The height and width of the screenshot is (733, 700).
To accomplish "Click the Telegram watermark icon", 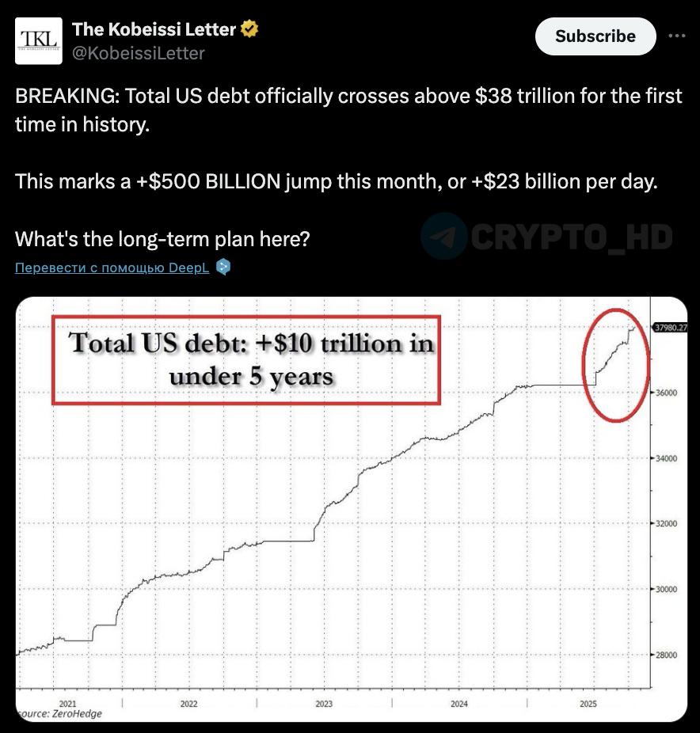I will tap(443, 236).
